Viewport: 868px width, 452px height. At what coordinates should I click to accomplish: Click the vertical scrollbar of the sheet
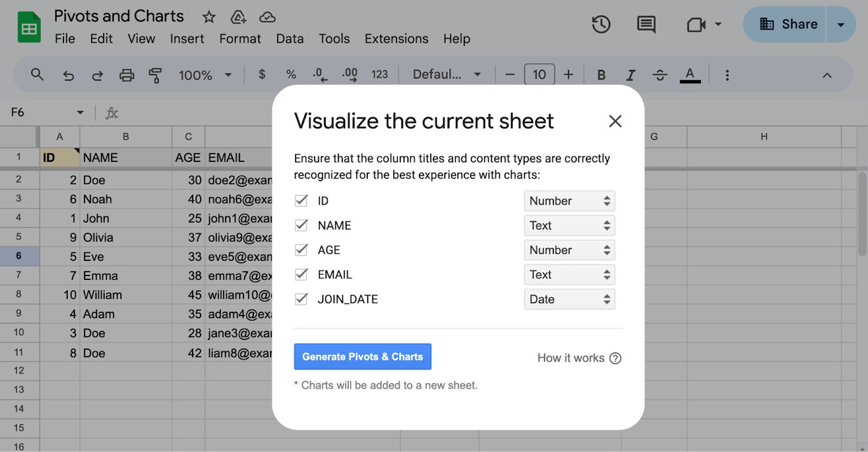pyautogui.click(x=862, y=213)
